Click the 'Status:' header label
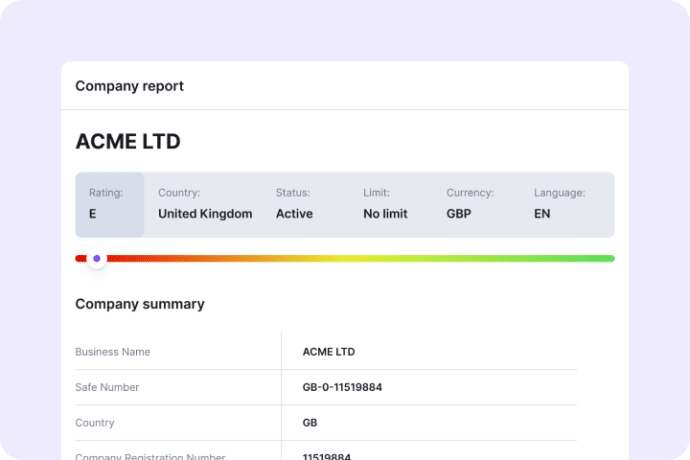This screenshot has height=460, width=690. pyautogui.click(x=293, y=192)
